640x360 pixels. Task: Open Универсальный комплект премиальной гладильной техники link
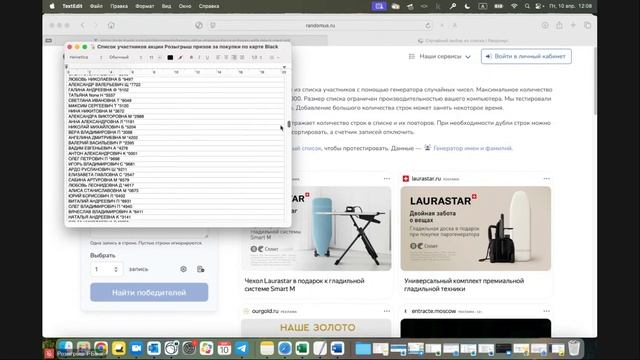(464, 284)
